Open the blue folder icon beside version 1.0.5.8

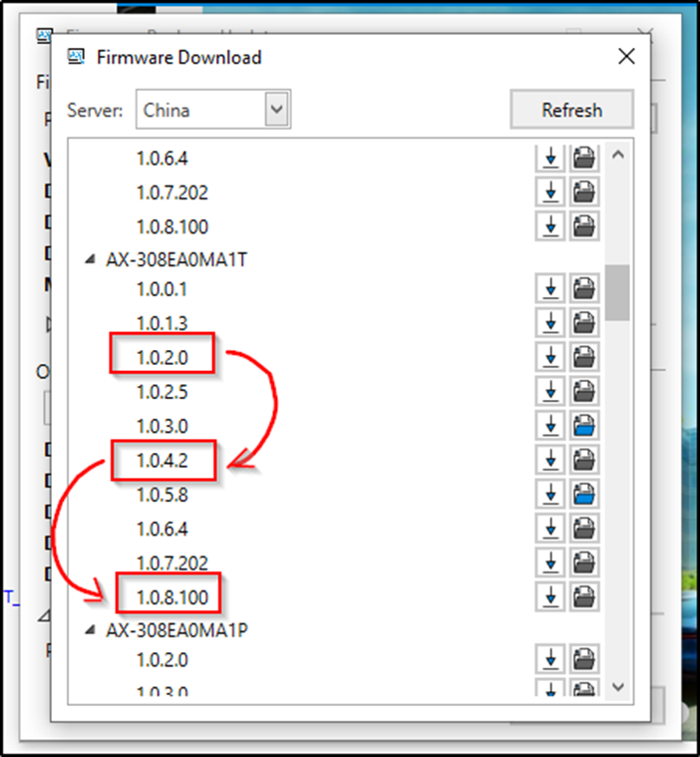click(x=584, y=494)
